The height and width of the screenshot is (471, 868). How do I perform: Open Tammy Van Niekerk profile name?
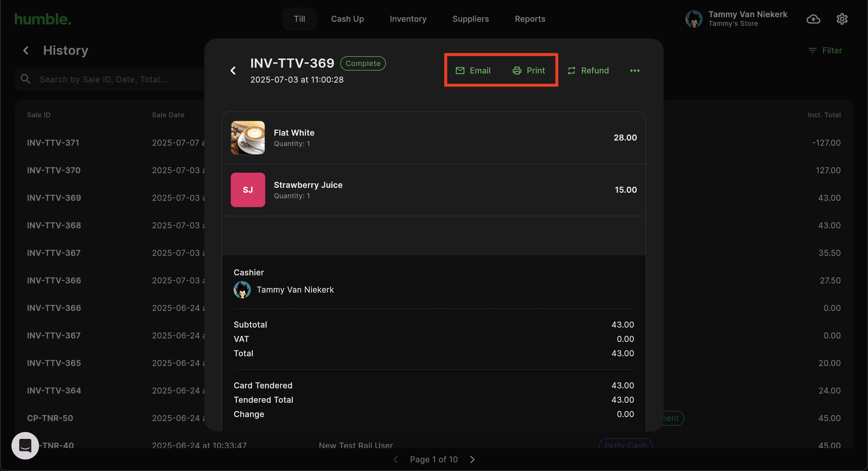tap(747, 14)
